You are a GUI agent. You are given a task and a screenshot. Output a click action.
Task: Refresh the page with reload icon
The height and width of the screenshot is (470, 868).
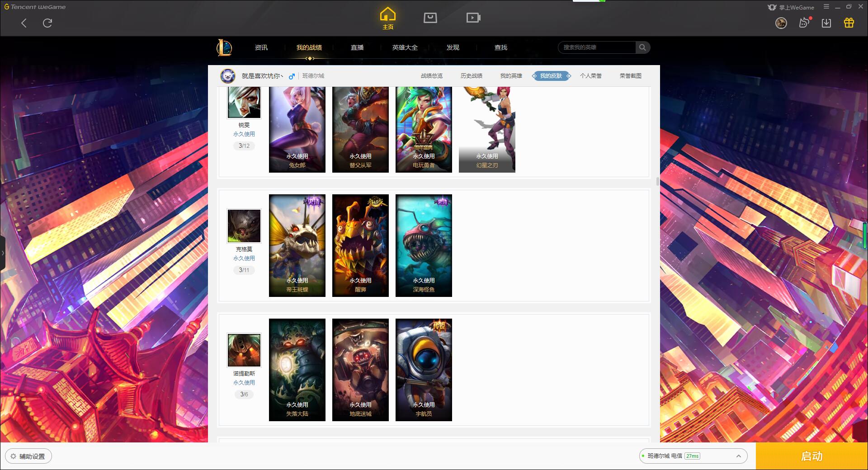pos(47,23)
